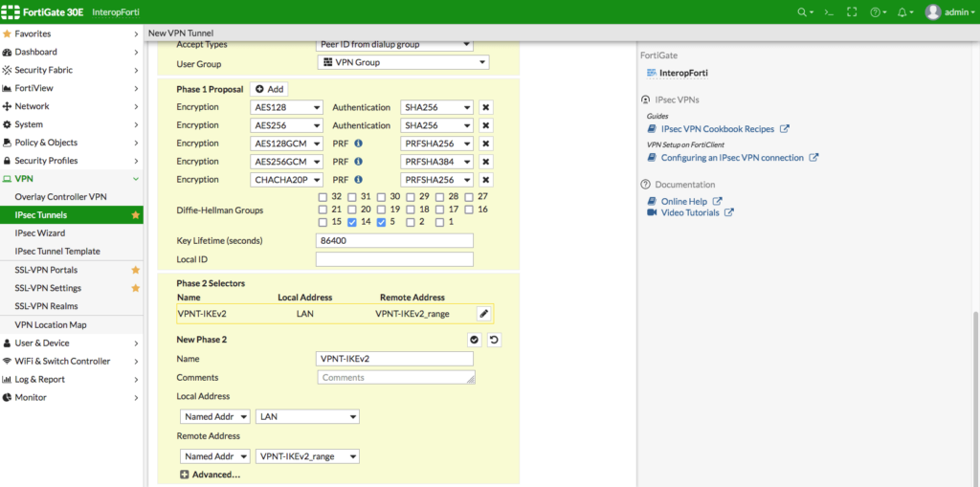Open the Accept Types Peer ID dropdown
This screenshot has width=980, height=487.
point(395,45)
